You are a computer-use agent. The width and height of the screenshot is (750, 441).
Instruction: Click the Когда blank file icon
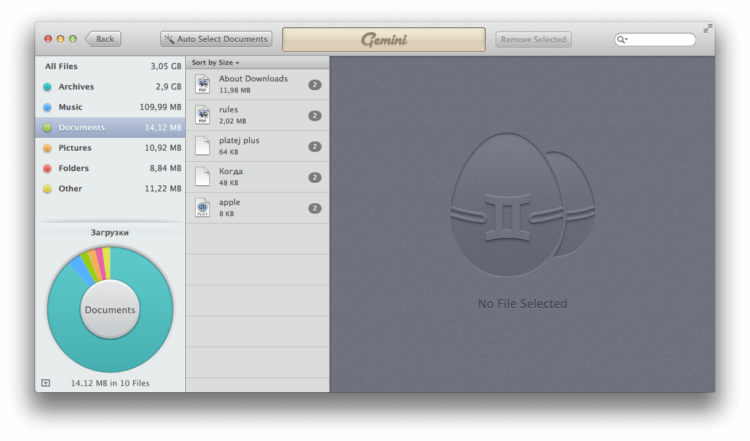point(203,177)
